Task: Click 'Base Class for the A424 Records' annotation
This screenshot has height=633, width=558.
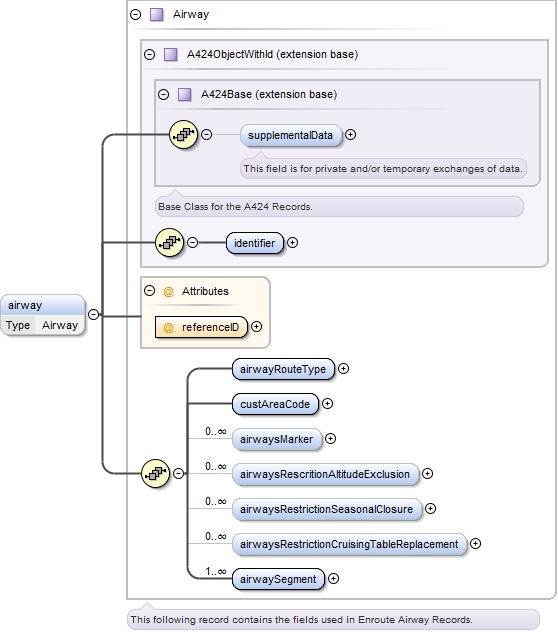Action: click(x=339, y=207)
